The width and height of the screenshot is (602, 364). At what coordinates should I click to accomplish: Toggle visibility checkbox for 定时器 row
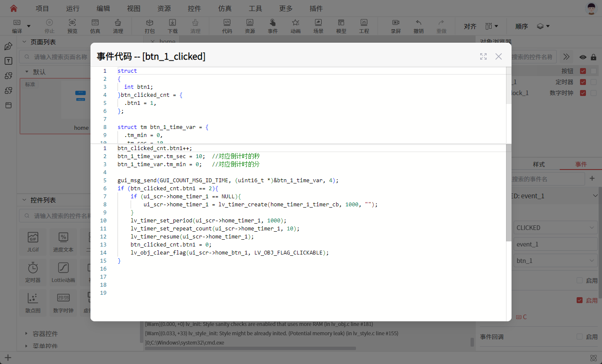coord(583,82)
